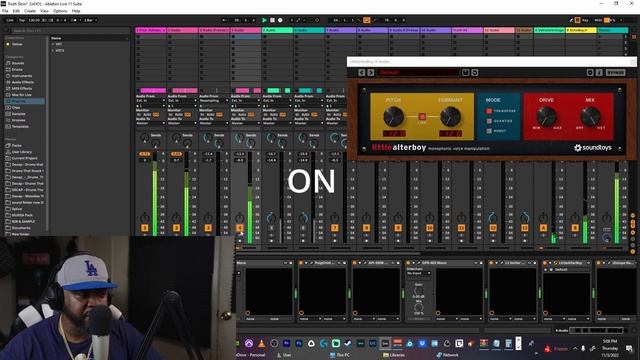This screenshot has width=640, height=360.
Task: Select Robot mode in Little AlterBoy
Action: point(489,131)
